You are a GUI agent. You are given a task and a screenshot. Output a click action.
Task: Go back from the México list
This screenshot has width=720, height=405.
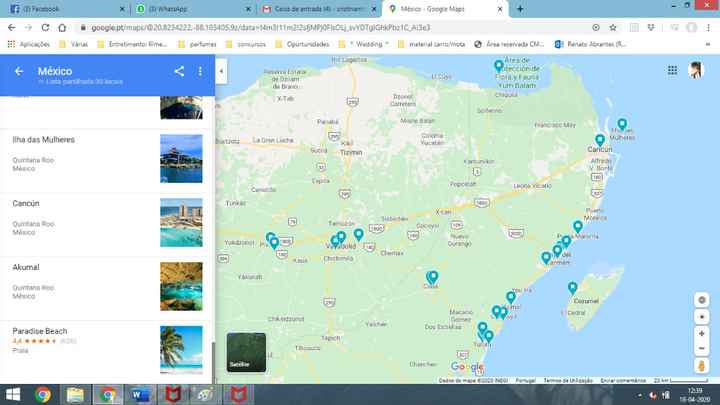point(19,71)
